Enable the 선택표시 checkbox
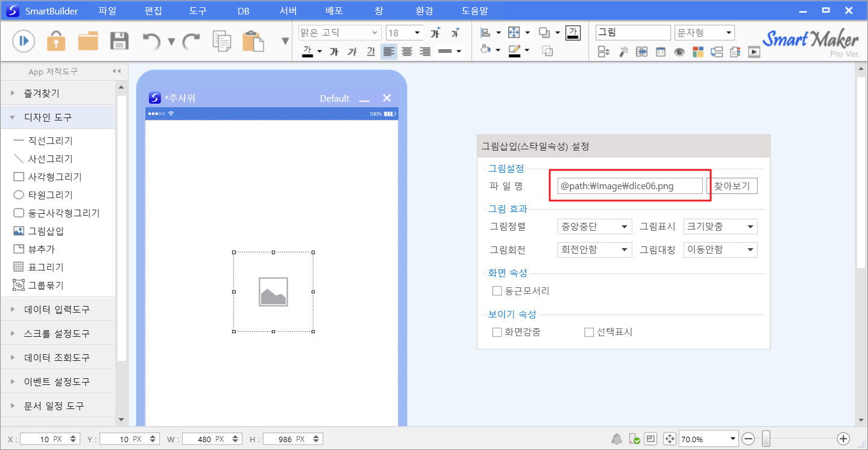 tap(589, 332)
